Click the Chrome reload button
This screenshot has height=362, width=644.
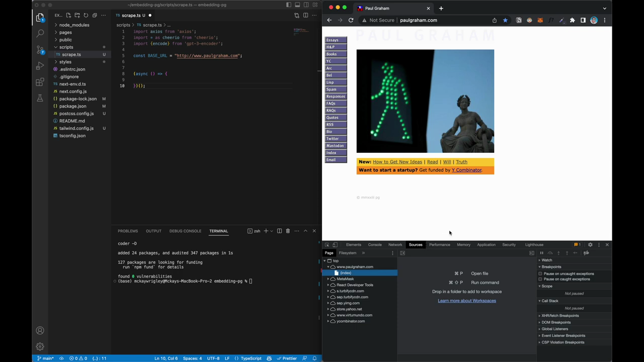coord(351,20)
